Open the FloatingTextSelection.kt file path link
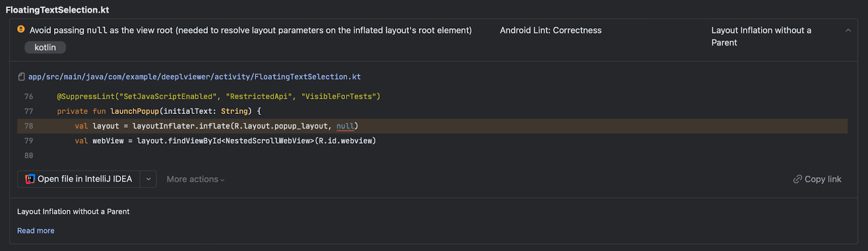 (194, 77)
